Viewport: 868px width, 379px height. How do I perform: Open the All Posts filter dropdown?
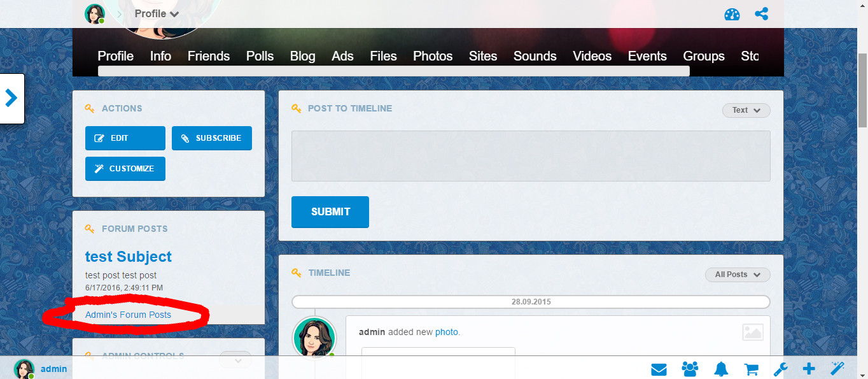pos(738,275)
